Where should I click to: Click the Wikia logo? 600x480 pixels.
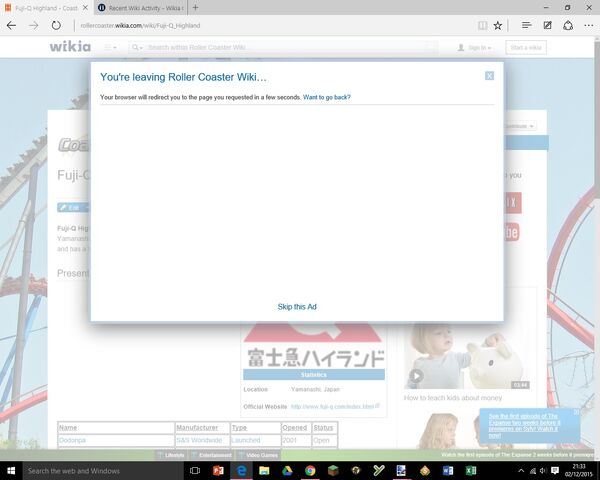(70, 47)
